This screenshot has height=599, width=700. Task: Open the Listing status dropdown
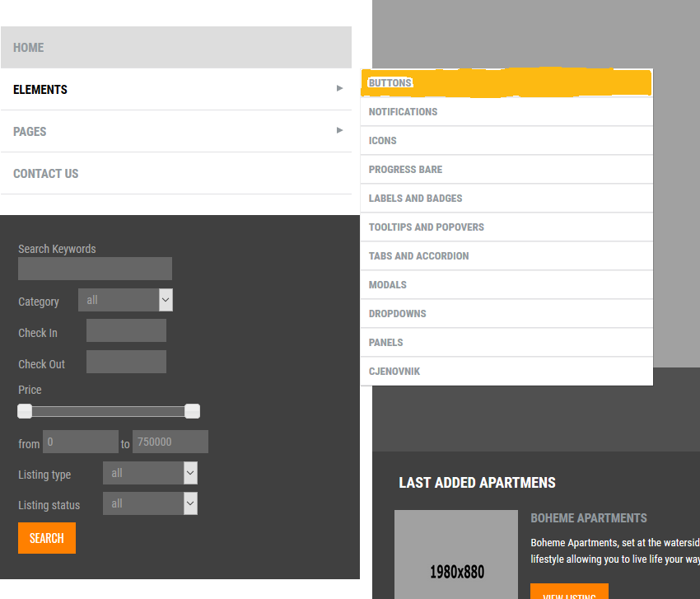[x=150, y=503]
